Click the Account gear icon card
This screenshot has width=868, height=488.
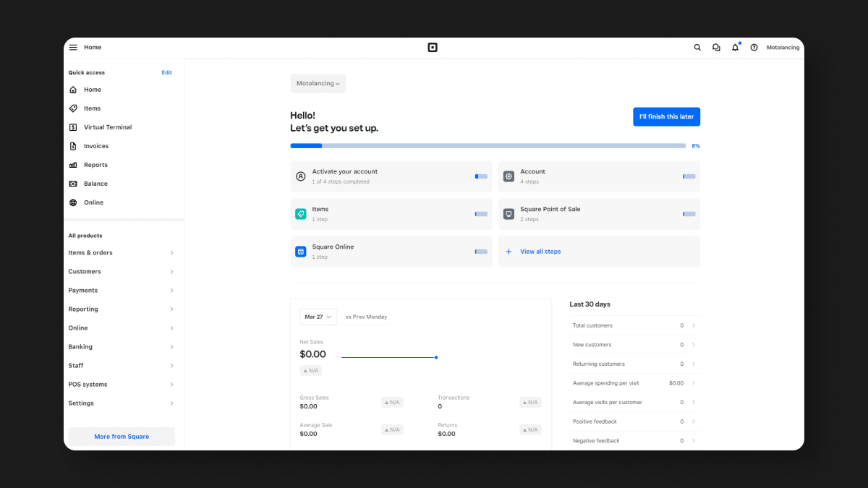click(x=509, y=176)
